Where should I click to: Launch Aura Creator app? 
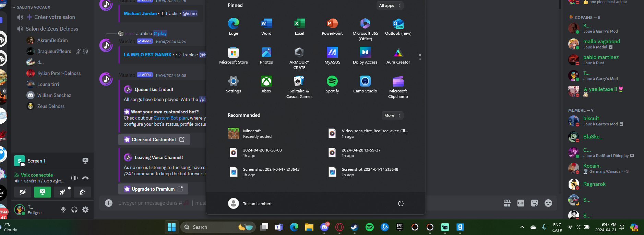click(x=398, y=56)
